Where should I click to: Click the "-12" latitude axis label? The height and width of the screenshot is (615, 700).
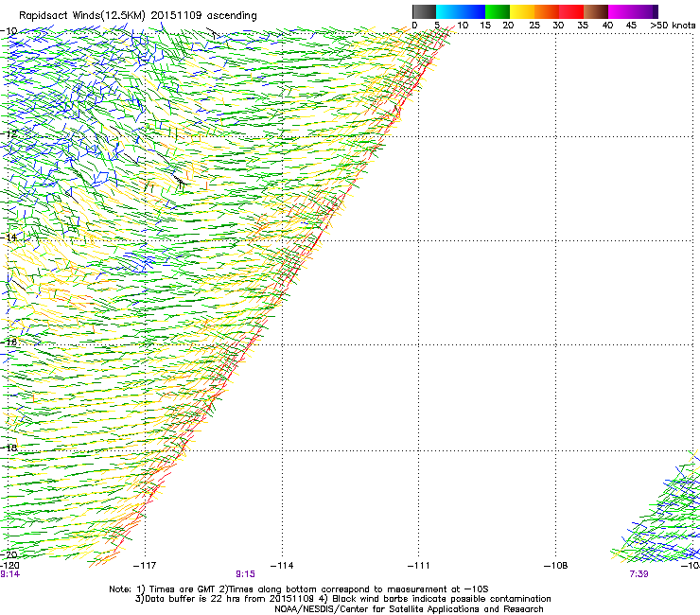coord(9,133)
